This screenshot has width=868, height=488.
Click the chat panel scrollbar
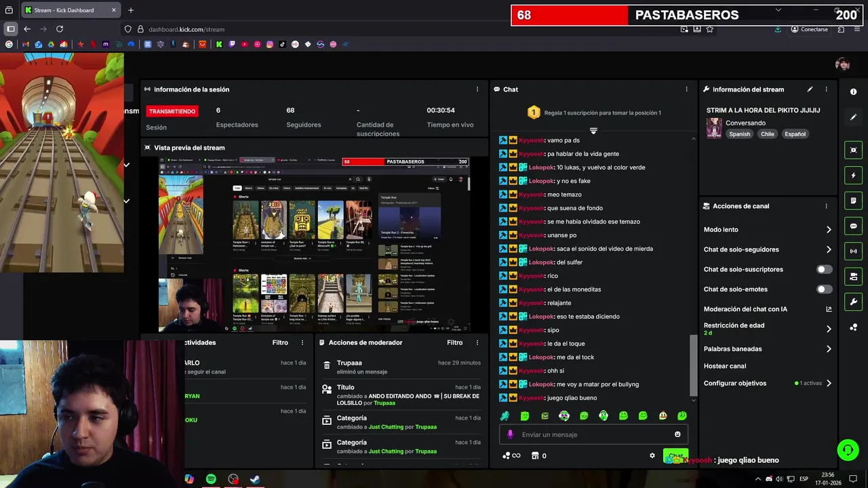[692, 365]
